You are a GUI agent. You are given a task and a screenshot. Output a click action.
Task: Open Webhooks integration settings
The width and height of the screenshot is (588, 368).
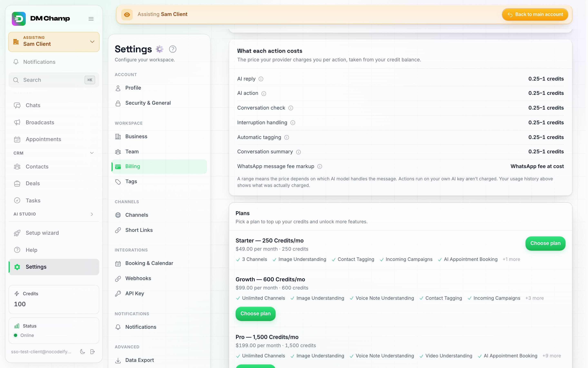tap(159, 278)
